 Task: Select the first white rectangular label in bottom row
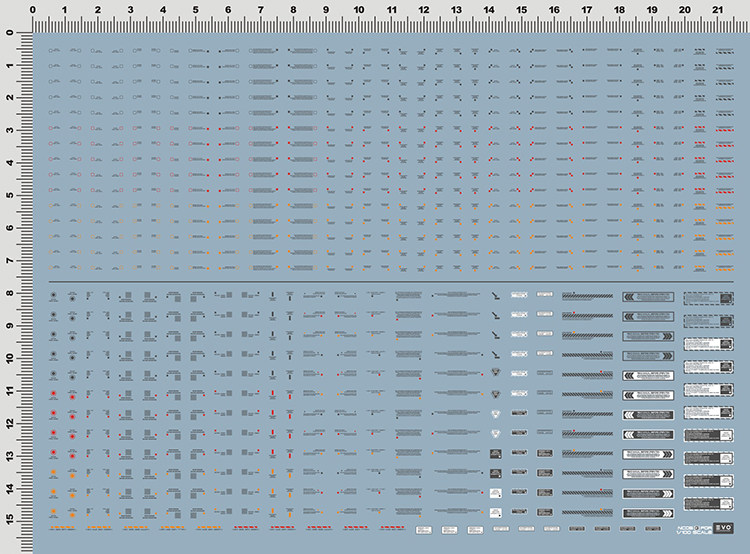click(x=424, y=530)
